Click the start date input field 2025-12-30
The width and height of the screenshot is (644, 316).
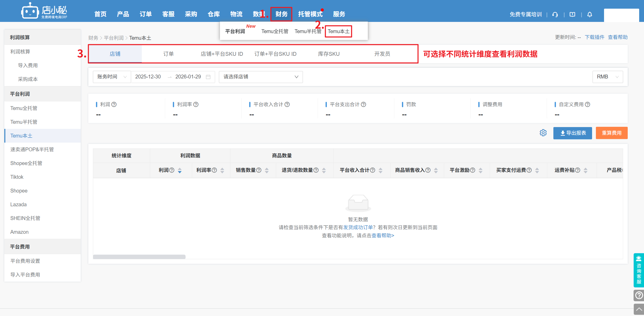pyautogui.click(x=148, y=77)
